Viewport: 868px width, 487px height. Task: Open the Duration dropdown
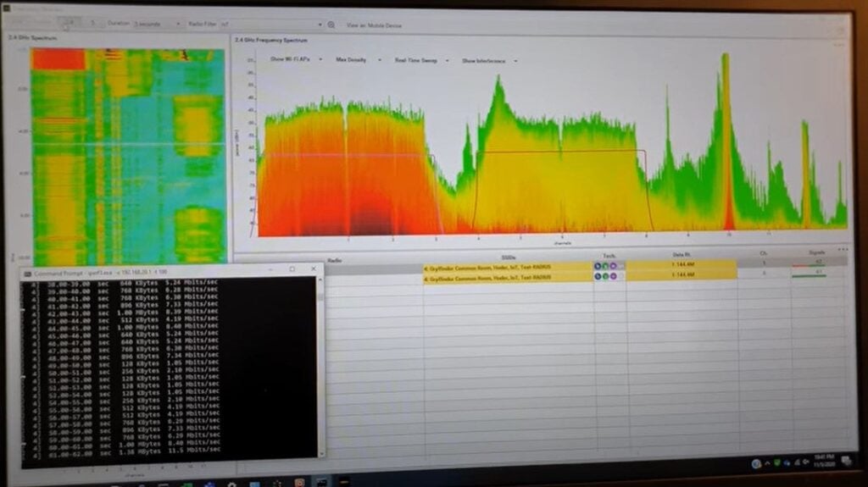158,25
